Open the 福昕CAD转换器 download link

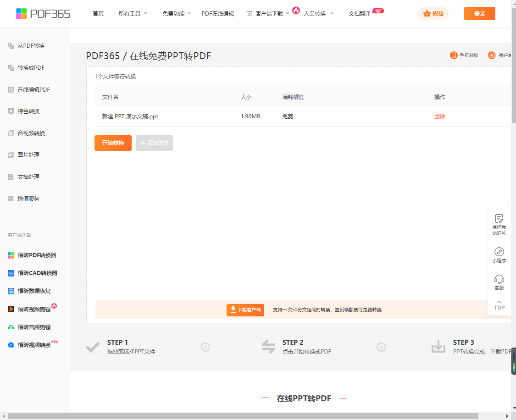click(38, 273)
